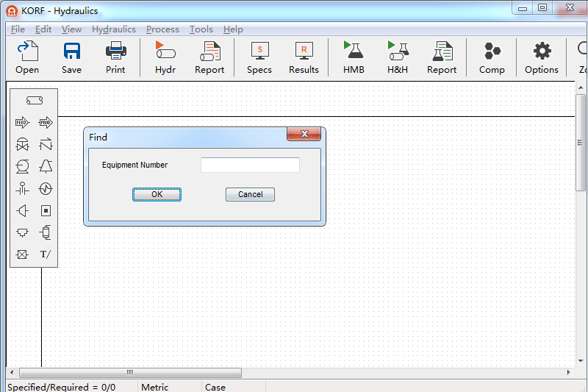588x392 pixels.
Task: Click the horizontal scrollbar thumb
Action: click(130, 372)
